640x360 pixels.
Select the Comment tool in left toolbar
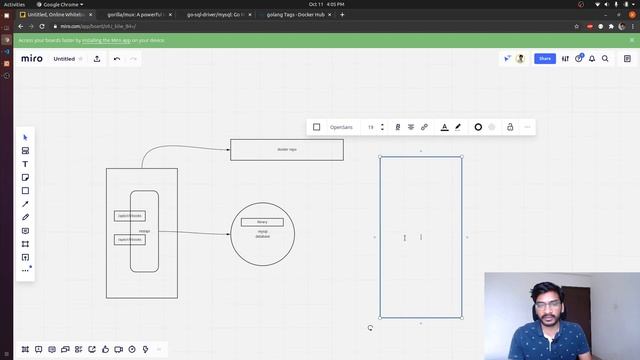click(x=25, y=231)
